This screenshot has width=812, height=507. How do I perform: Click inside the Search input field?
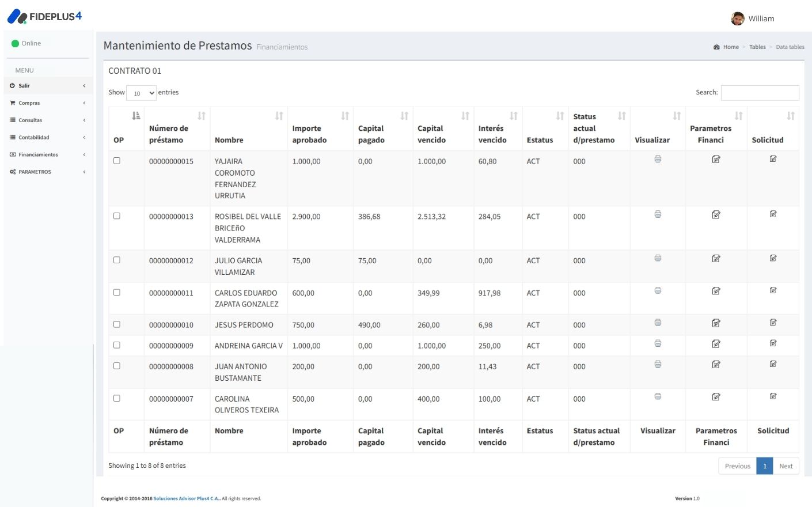(760, 92)
